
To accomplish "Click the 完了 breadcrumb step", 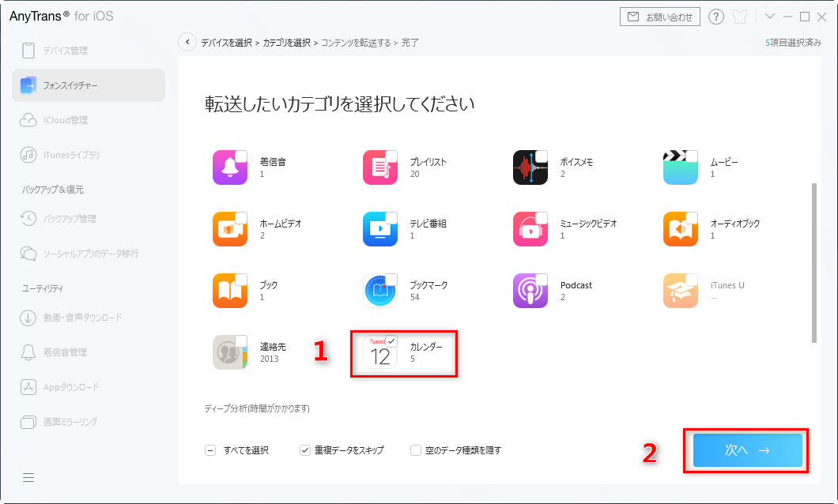I will [410, 43].
